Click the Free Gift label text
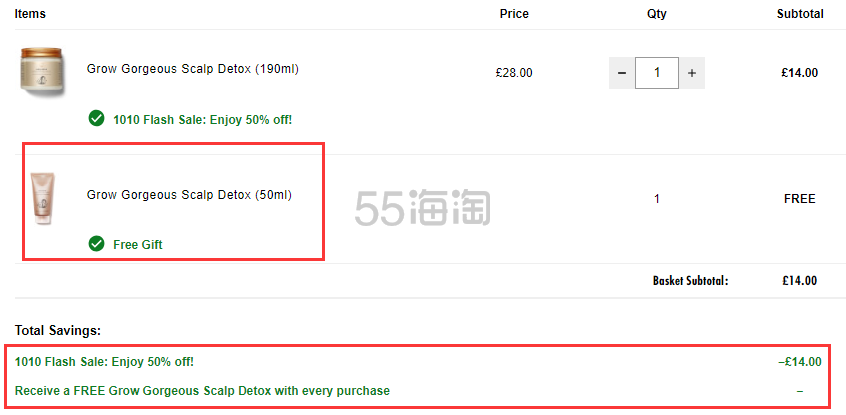This screenshot has height=415, width=846. (x=138, y=245)
